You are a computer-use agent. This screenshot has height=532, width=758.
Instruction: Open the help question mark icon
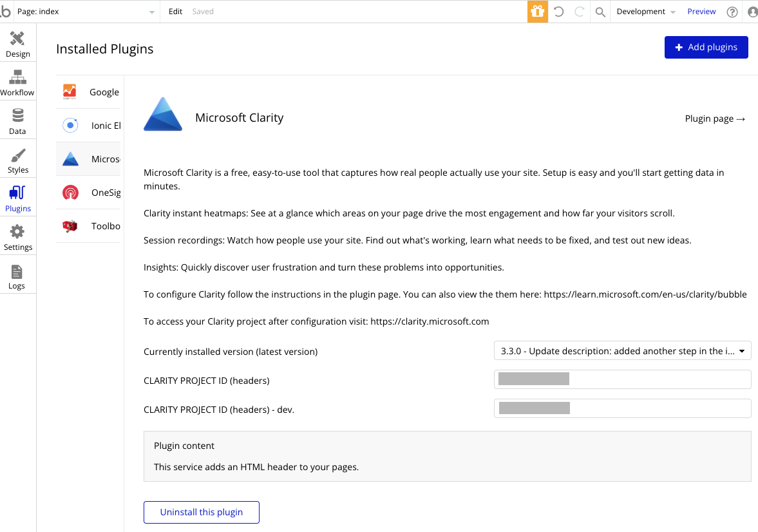(x=732, y=12)
